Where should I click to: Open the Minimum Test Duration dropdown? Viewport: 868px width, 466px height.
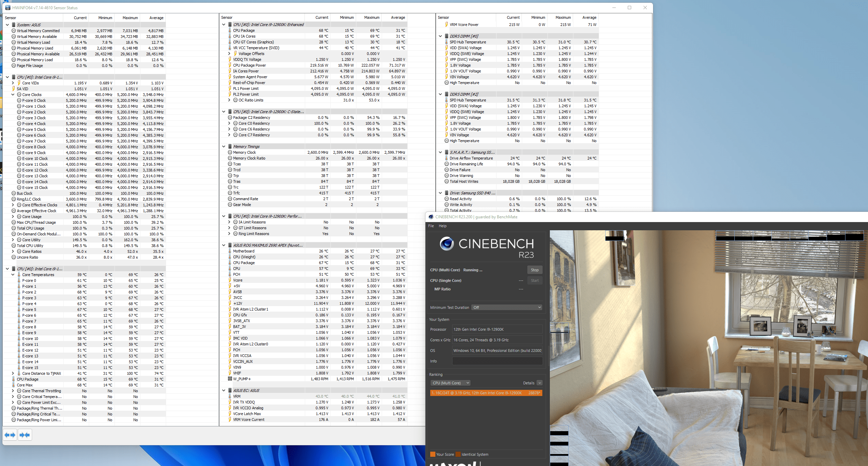click(507, 307)
